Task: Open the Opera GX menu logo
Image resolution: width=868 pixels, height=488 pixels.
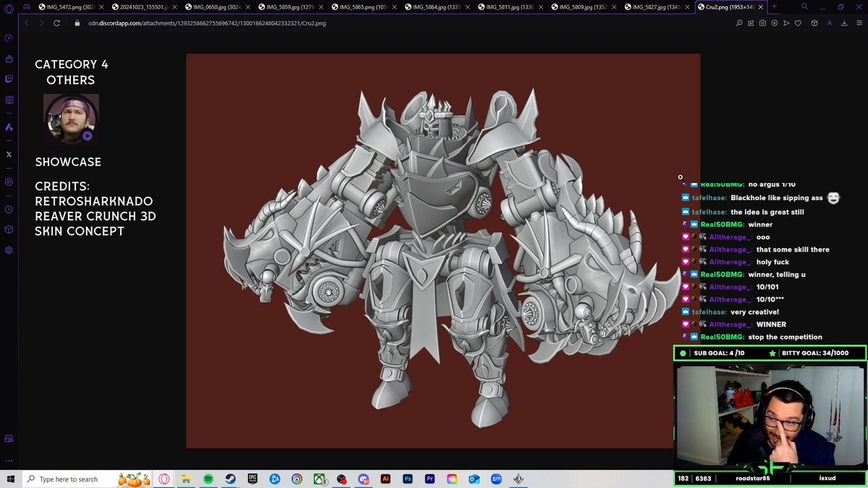Action: (x=9, y=7)
